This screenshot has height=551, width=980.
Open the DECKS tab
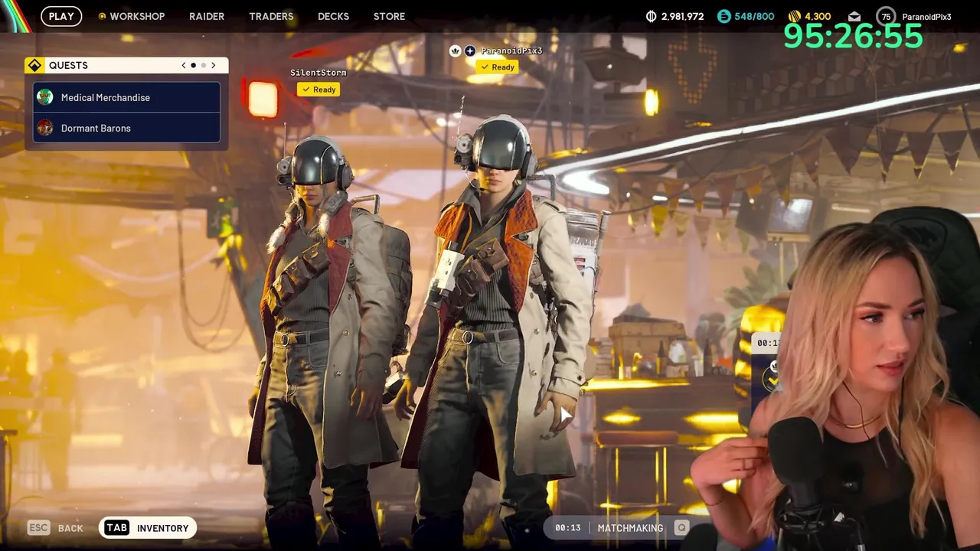(x=333, y=16)
